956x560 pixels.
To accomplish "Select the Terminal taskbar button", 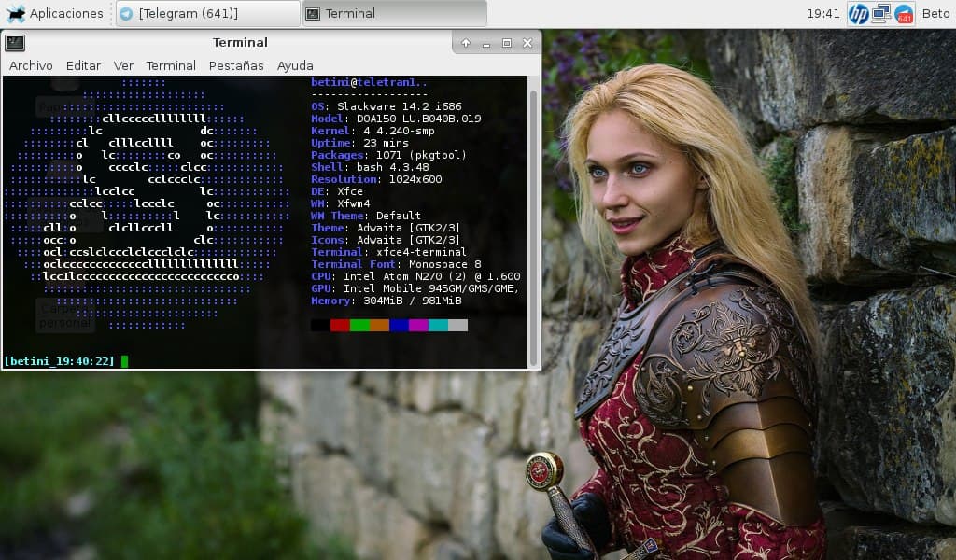I will (x=394, y=14).
